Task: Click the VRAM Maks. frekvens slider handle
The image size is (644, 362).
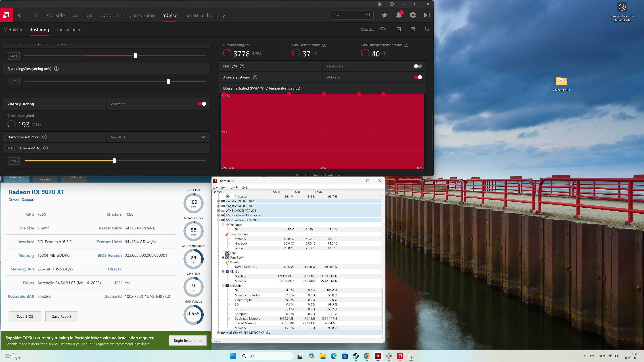Action: click(114, 161)
